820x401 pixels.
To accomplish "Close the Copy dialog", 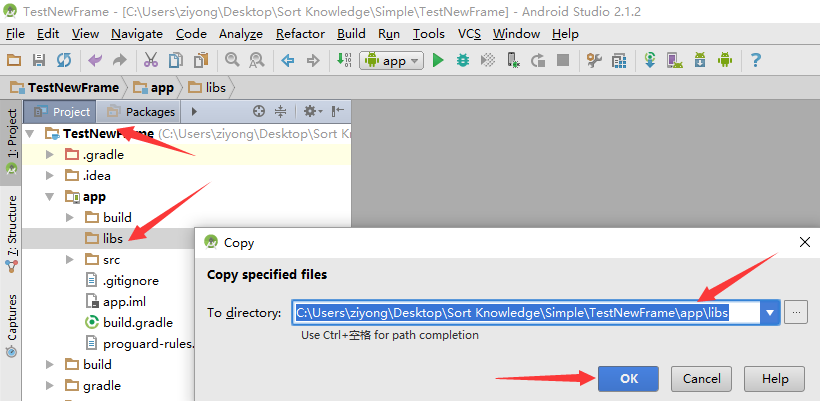I will (x=805, y=242).
